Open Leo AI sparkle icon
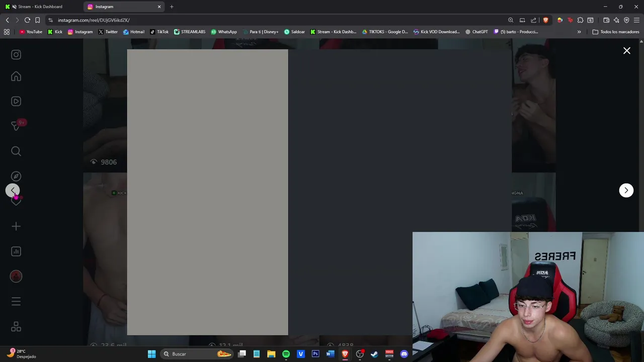This screenshot has height=362, width=644. pyautogui.click(x=616, y=20)
